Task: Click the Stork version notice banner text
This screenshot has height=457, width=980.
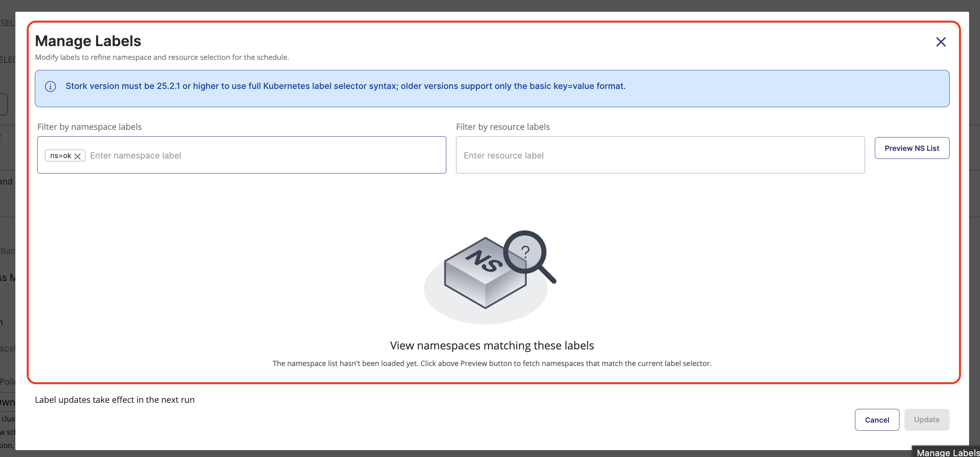Action: tap(346, 86)
